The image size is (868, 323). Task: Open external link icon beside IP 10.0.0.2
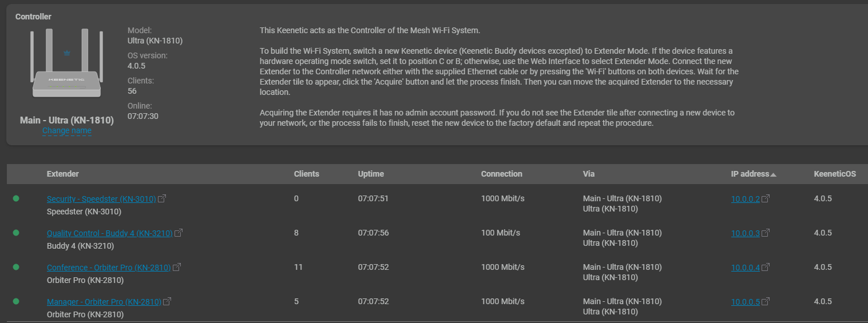pyautogui.click(x=766, y=199)
